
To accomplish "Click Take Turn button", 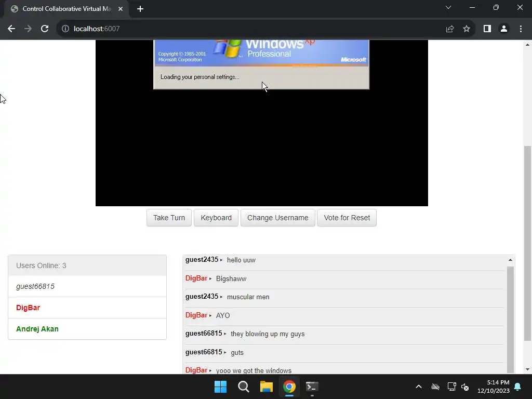I will point(169,218).
